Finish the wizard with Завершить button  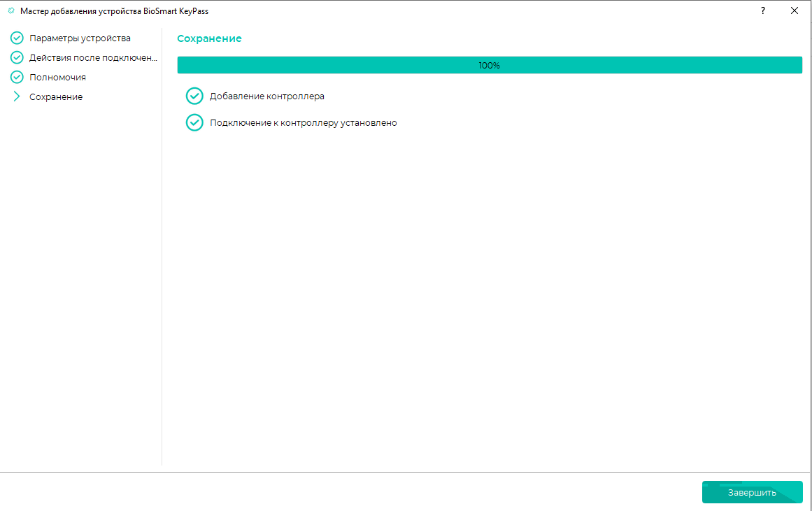pyautogui.click(x=752, y=492)
